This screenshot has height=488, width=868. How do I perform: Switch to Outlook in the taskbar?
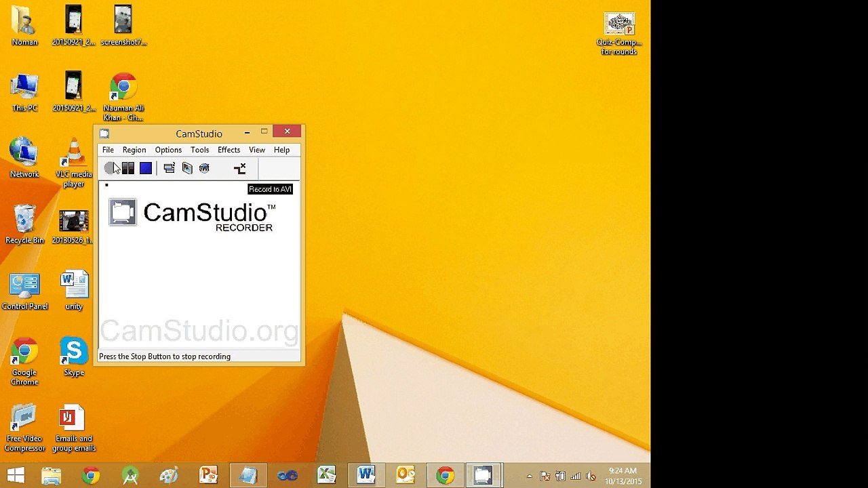406,475
